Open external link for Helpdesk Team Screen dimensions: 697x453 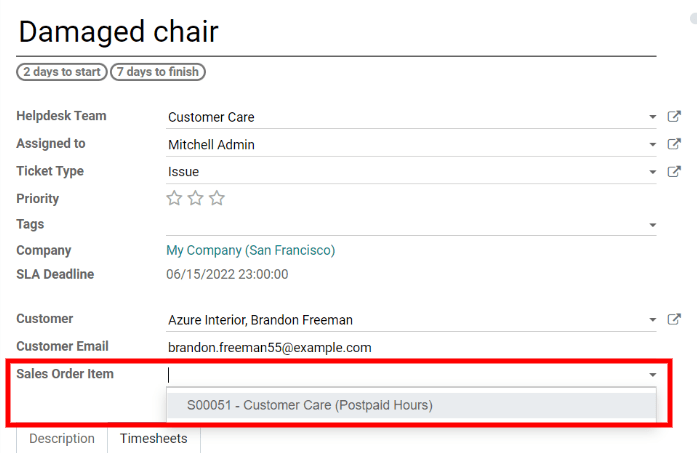[x=675, y=117]
